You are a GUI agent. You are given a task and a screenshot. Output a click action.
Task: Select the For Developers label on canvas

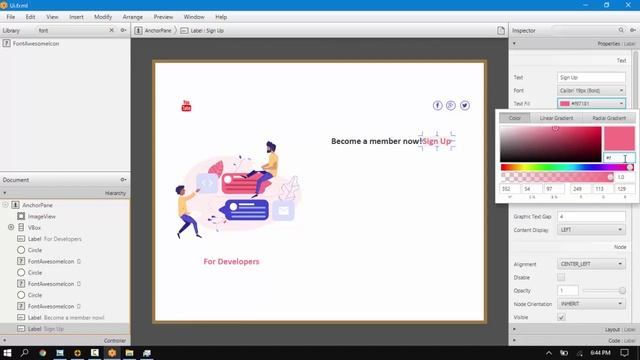[x=231, y=261]
